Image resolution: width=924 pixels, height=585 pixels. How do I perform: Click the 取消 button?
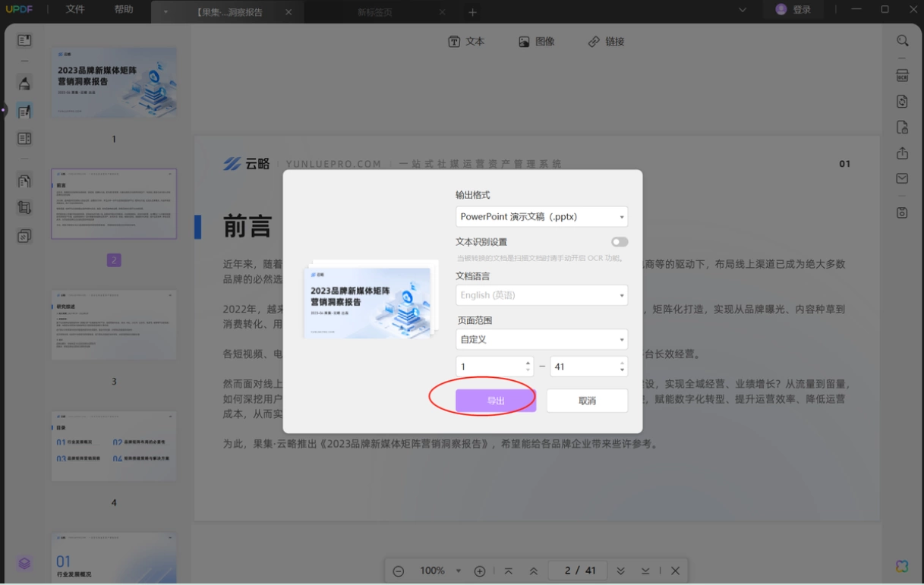(x=587, y=401)
